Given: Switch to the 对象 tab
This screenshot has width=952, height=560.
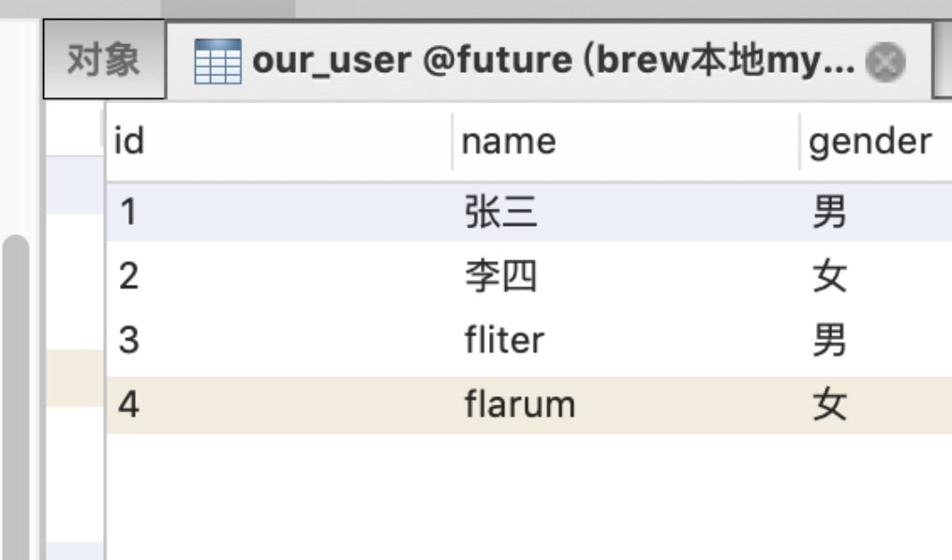Looking at the screenshot, I should (104, 61).
